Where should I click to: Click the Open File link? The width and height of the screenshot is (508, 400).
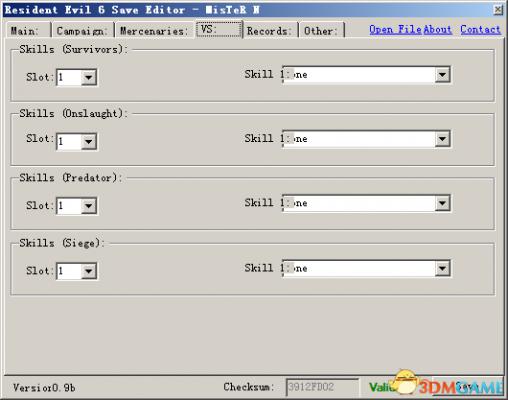pos(395,30)
